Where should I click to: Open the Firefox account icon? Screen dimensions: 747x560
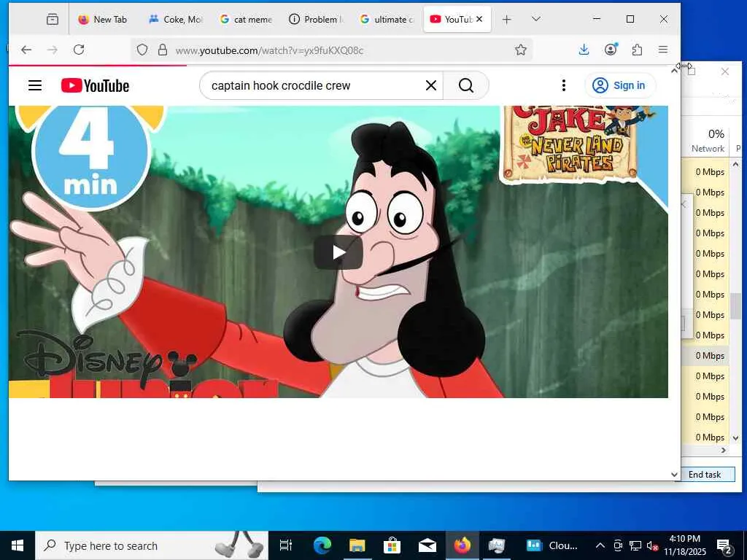click(611, 50)
